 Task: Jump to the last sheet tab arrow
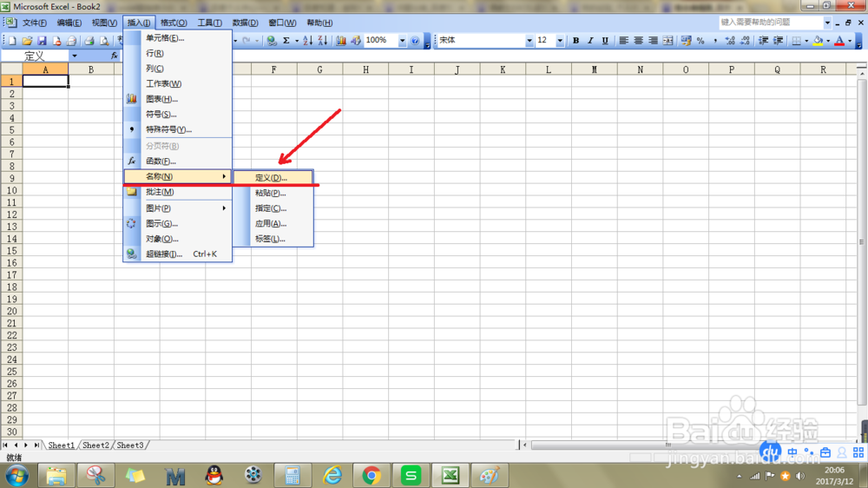(x=36, y=445)
